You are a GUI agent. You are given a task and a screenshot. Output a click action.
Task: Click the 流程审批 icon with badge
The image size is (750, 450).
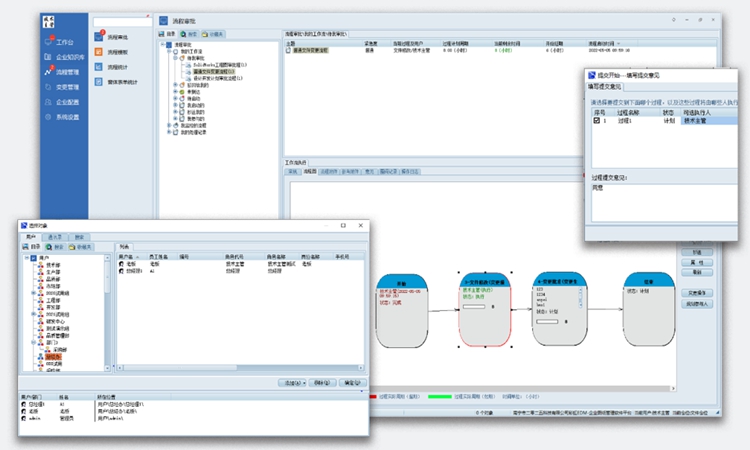point(99,37)
